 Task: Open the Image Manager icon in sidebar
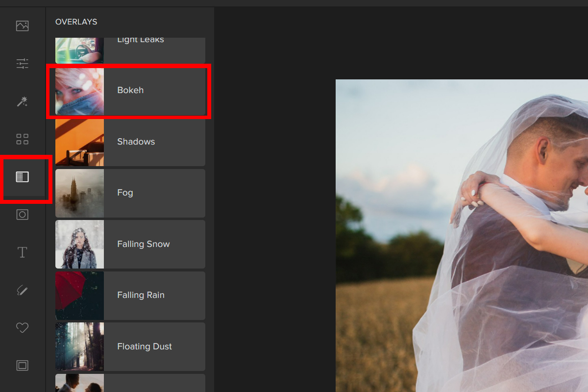pyautogui.click(x=23, y=26)
